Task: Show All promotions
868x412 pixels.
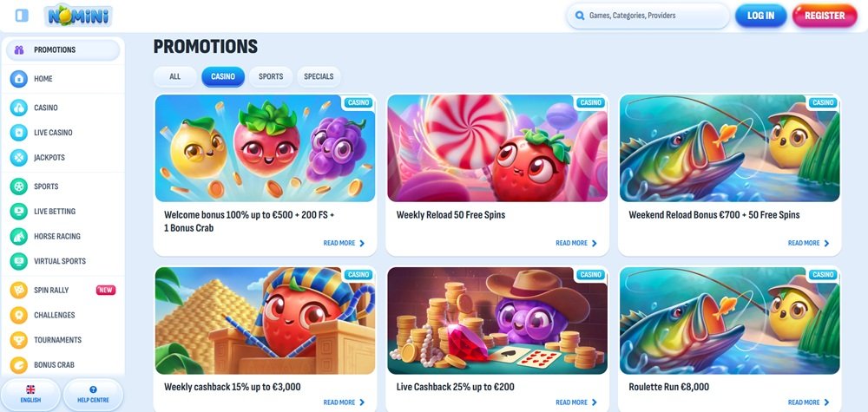Action: 175,77
